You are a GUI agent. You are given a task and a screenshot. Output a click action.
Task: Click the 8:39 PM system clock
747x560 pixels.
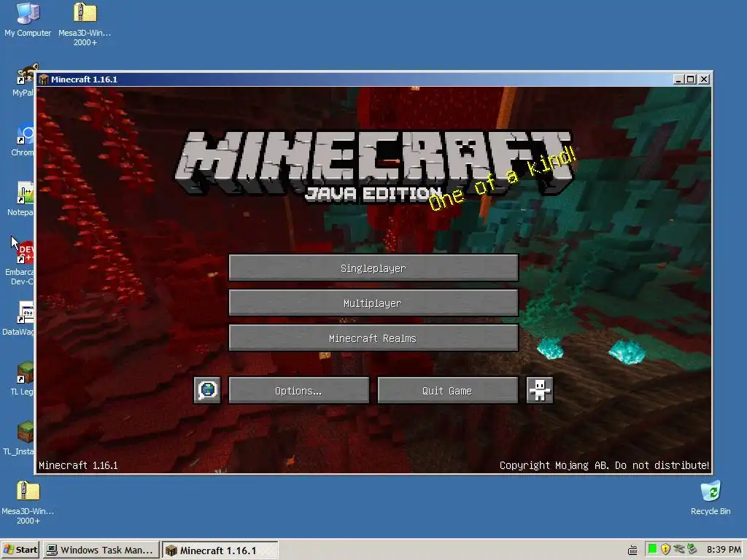(x=723, y=550)
